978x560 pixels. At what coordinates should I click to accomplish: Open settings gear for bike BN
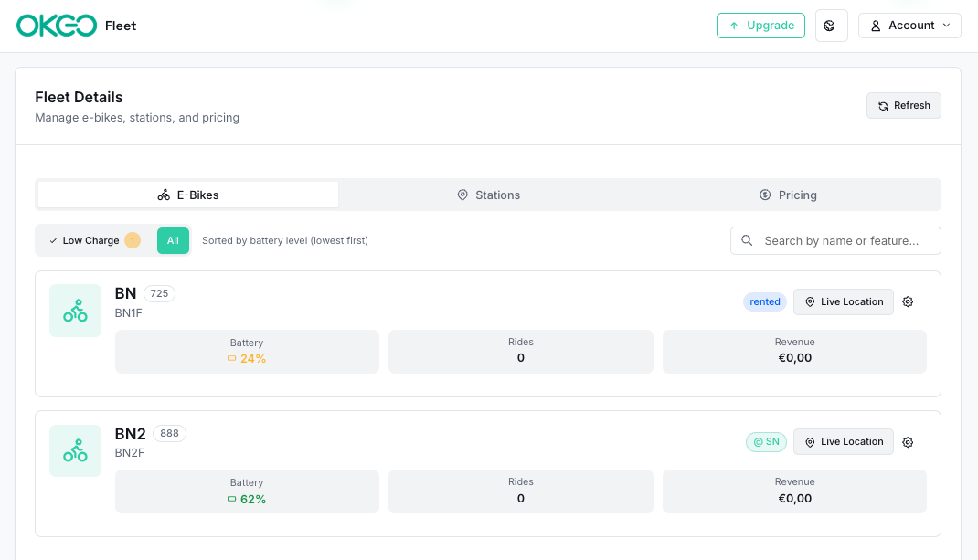908,301
